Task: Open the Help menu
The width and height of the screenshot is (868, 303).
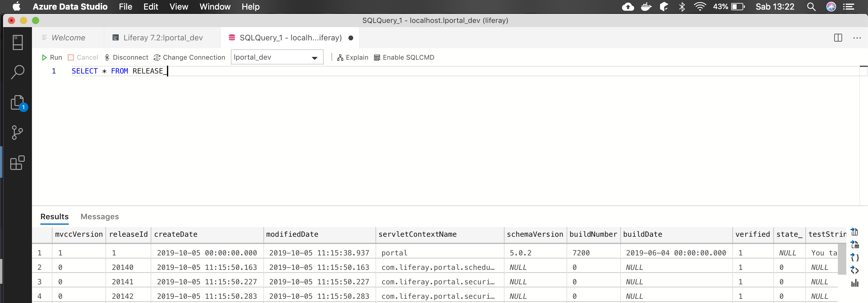Action: pos(250,7)
